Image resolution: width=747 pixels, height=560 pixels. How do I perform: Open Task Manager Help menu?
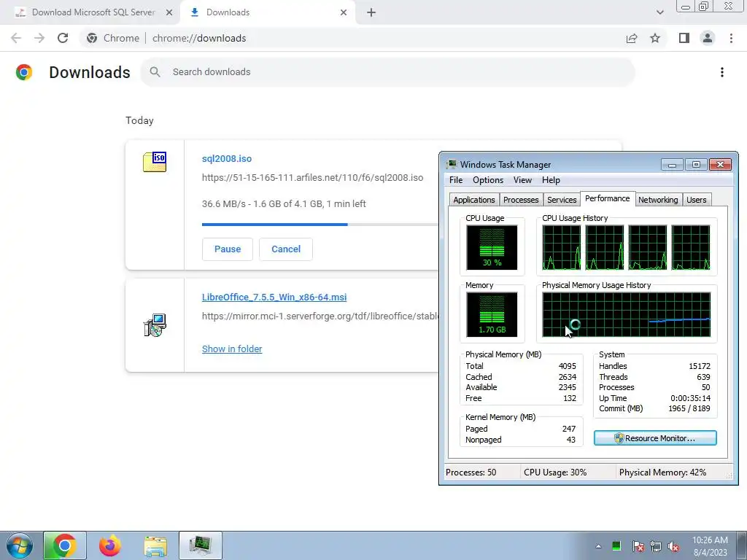551,180
